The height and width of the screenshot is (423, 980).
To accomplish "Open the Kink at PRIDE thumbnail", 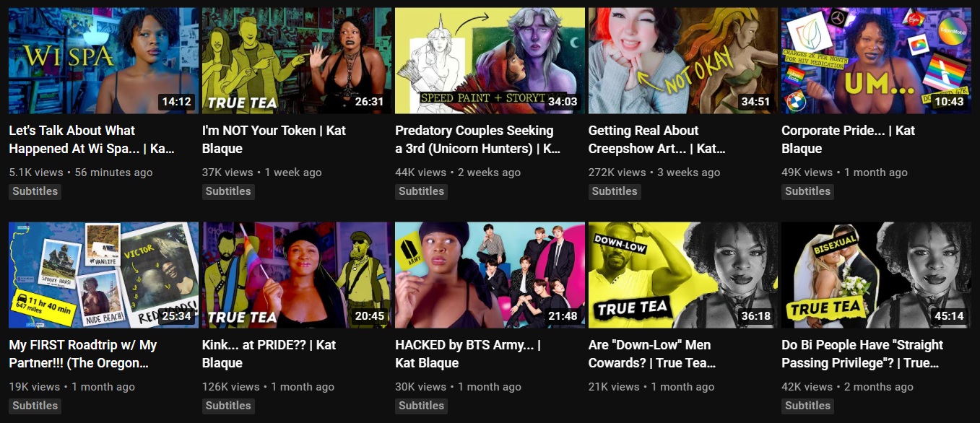I will pyautogui.click(x=297, y=275).
